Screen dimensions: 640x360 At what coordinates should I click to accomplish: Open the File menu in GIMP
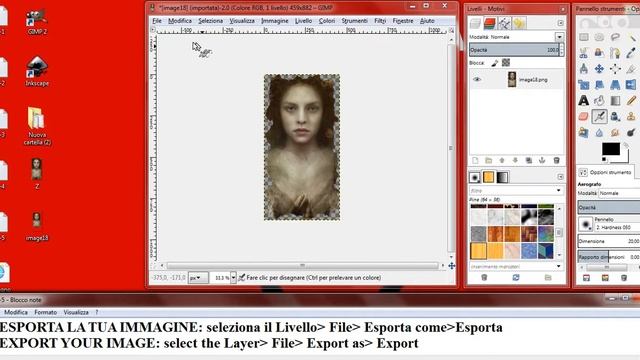coord(157,21)
